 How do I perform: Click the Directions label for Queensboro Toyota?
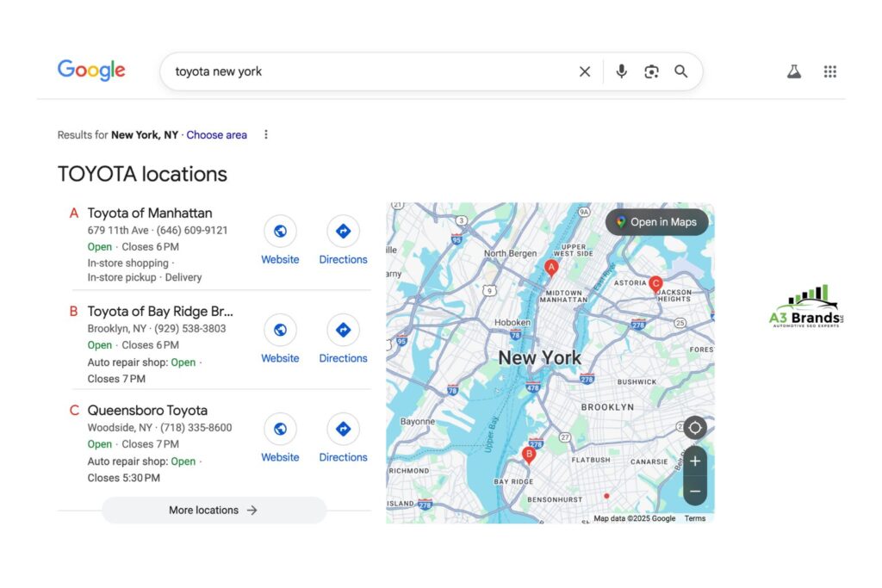click(x=343, y=458)
